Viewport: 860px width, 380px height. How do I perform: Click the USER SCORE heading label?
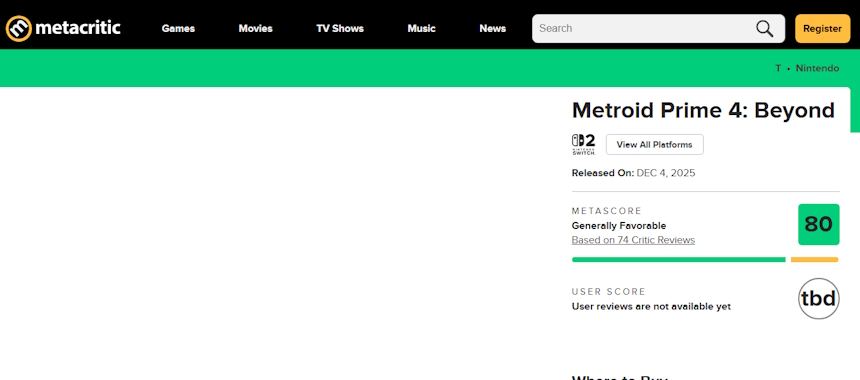click(609, 292)
